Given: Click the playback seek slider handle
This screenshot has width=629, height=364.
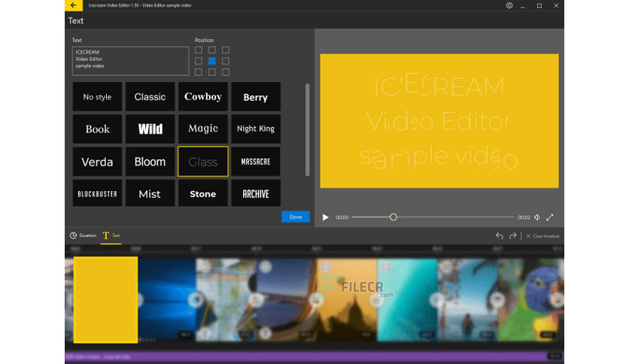Looking at the screenshot, I should point(393,217).
